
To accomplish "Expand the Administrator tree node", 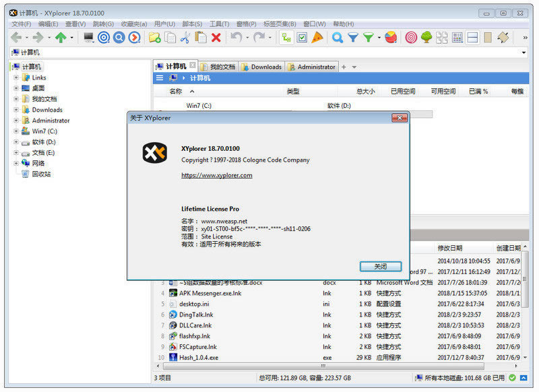I will click(16, 121).
